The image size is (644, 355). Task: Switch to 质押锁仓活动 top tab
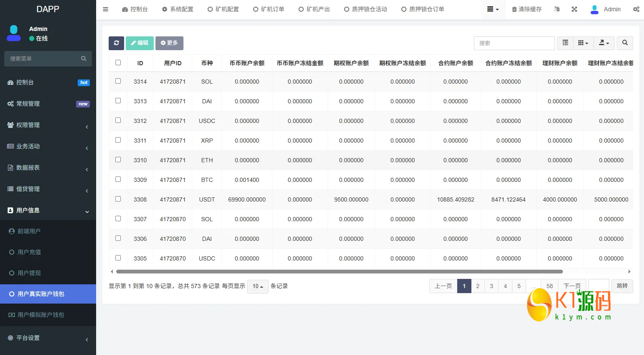pos(366,9)
